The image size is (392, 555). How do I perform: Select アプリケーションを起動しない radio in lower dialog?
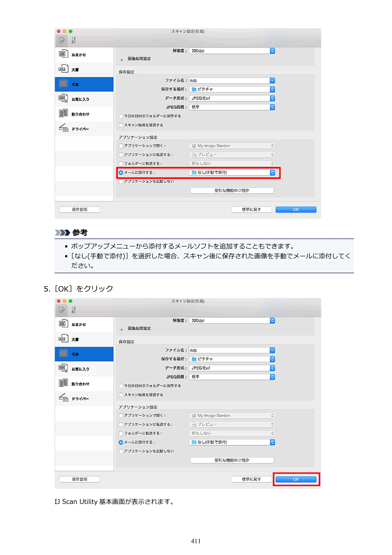click(121, 451)
